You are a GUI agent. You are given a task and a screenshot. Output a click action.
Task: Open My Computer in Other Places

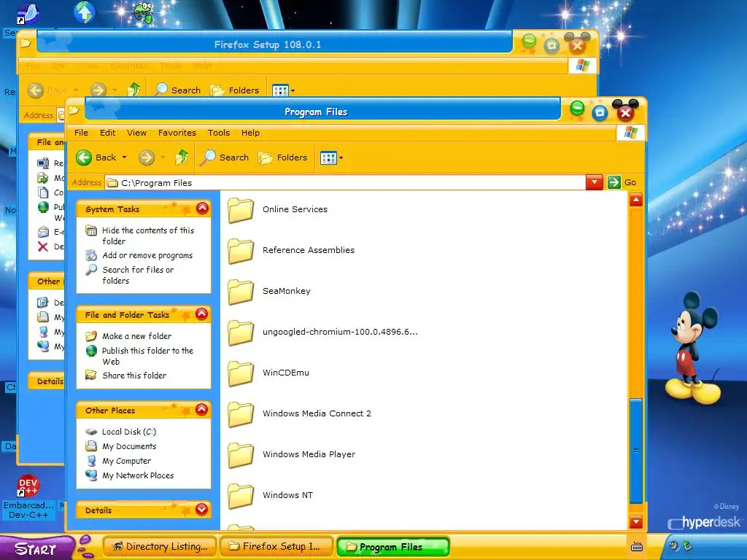point(126,462)
